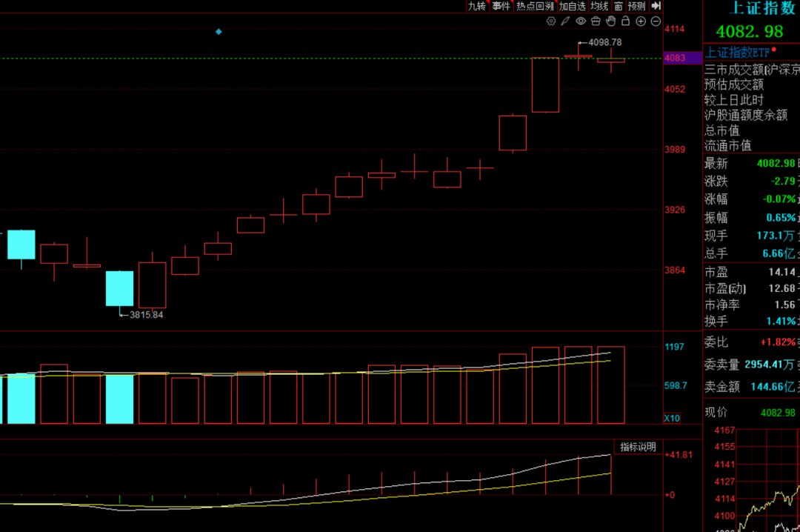Open the 事件 events tab

tap(501, 6)
